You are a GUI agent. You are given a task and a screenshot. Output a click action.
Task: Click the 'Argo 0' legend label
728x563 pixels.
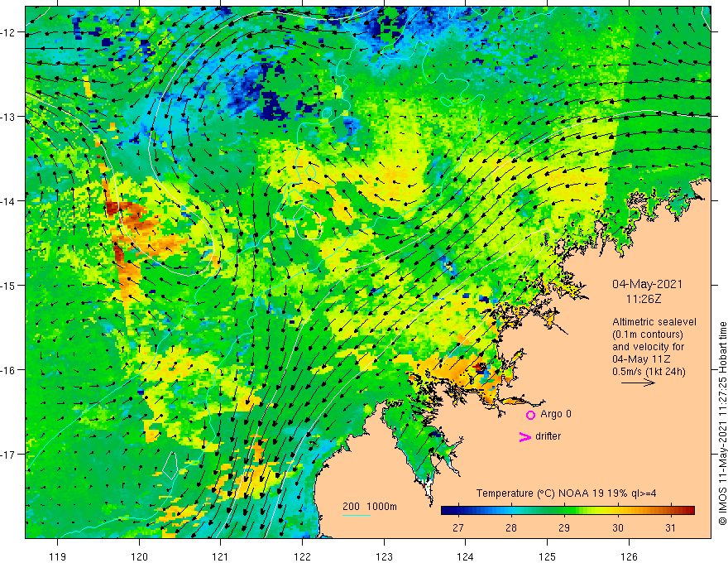click(556, 414)
